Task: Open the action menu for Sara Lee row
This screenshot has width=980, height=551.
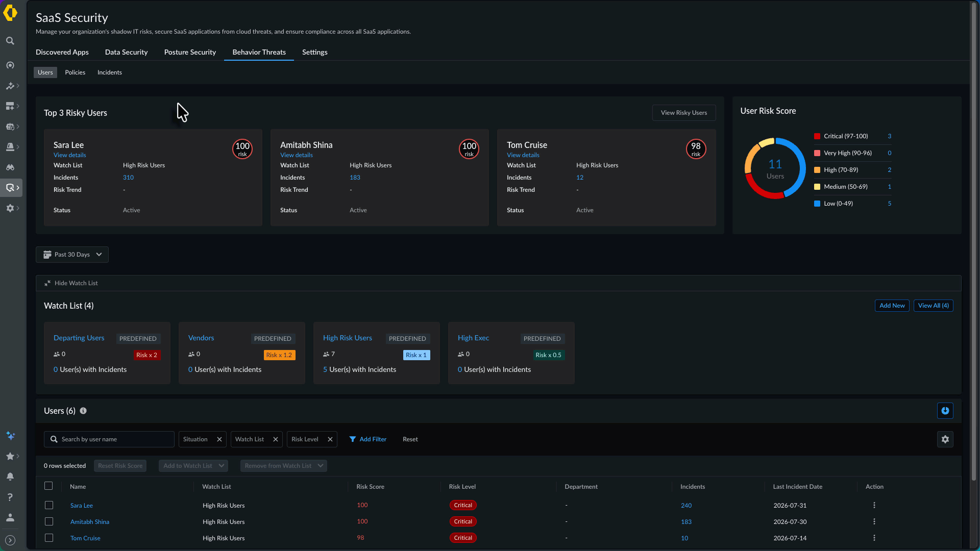Action: pos(874,505)
